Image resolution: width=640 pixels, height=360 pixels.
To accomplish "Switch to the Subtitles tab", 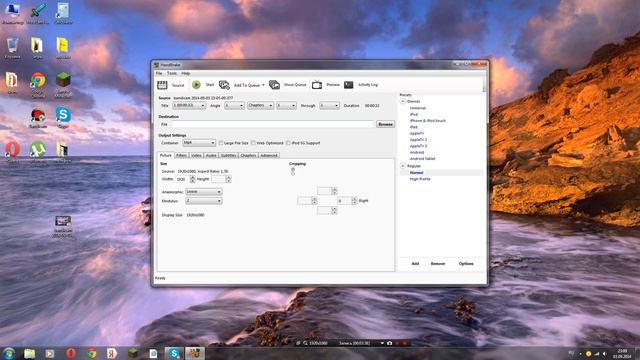I will coord(229,156).
